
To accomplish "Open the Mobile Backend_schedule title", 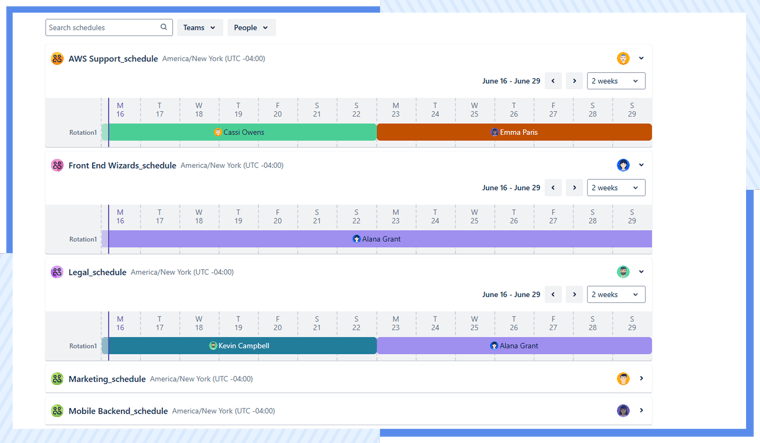I will coord(118,411).
